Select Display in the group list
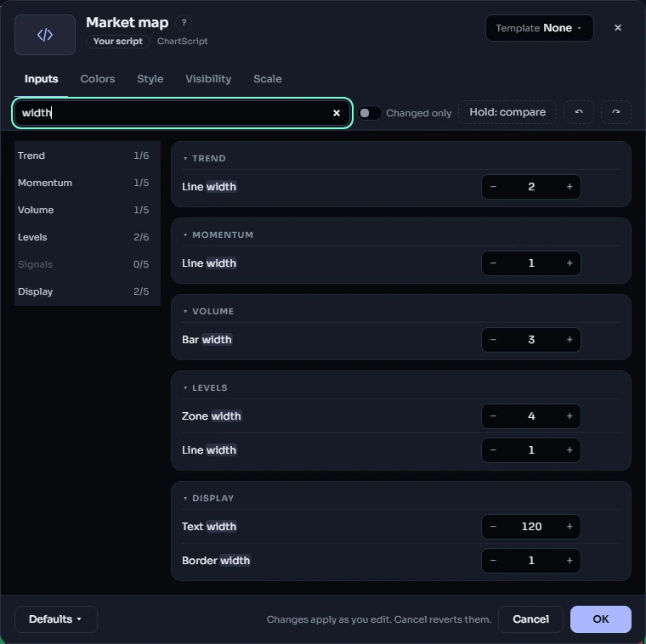This screenshot has width=646, height=644. tap(88, 291)
